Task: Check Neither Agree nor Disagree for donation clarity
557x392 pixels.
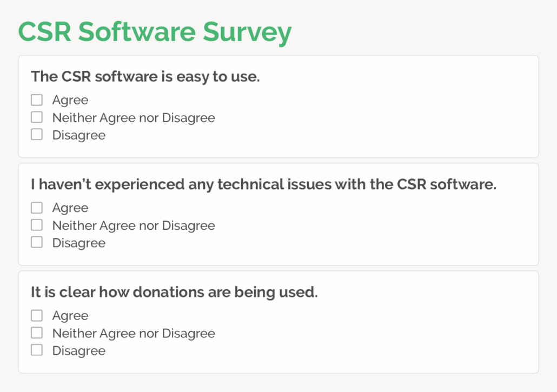Action: [36, 332]
